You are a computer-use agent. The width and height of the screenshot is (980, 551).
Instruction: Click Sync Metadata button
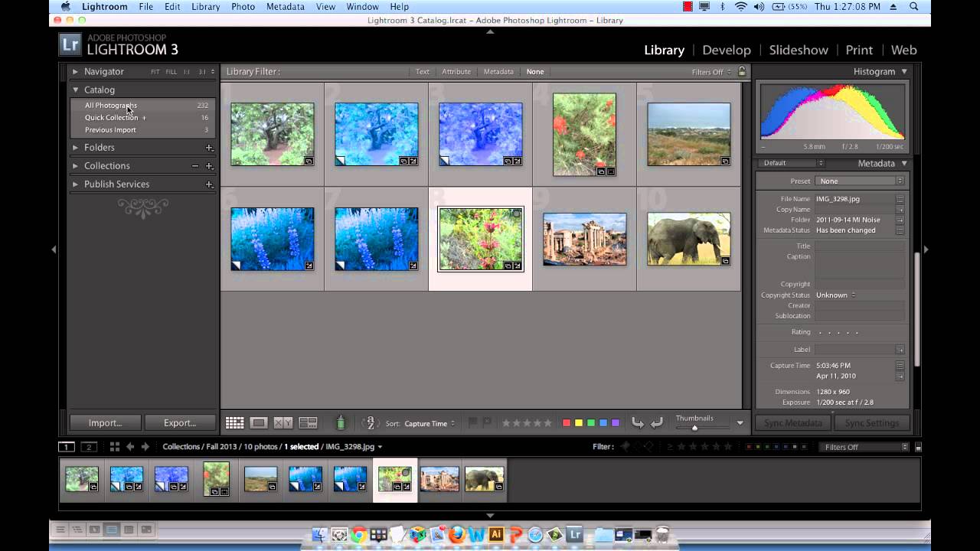click(792, 423)
